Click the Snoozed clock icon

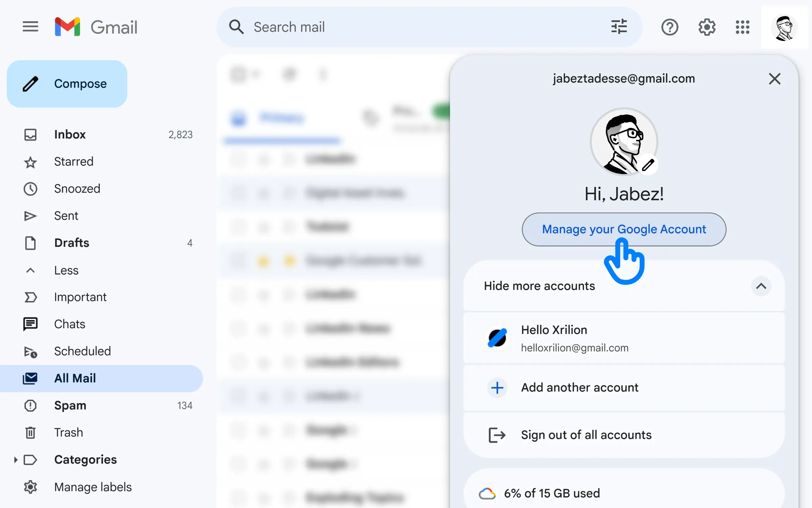coord(30,189)
